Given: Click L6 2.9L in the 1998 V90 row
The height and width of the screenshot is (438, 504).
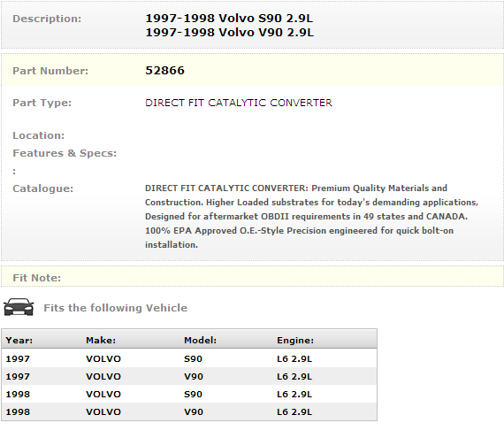Looking at the screenshot, I should point(294,412).
